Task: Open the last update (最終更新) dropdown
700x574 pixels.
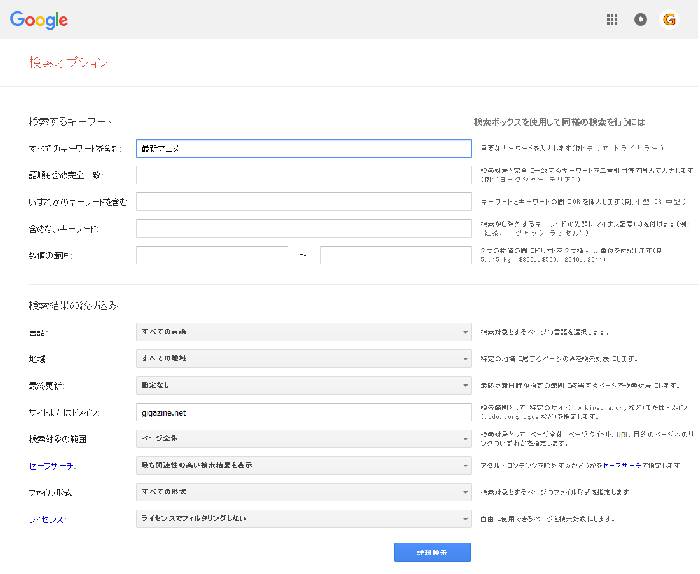Action: tap(304, 385)
